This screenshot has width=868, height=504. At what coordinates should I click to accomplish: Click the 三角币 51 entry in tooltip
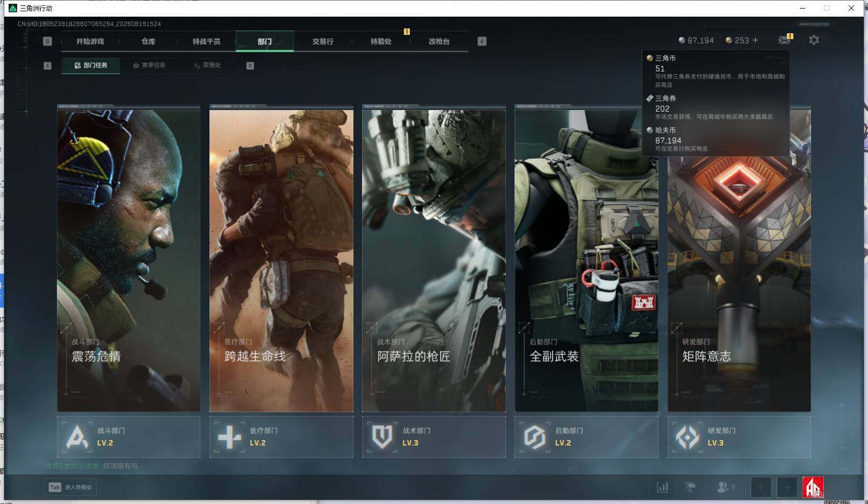click(715, 71)
